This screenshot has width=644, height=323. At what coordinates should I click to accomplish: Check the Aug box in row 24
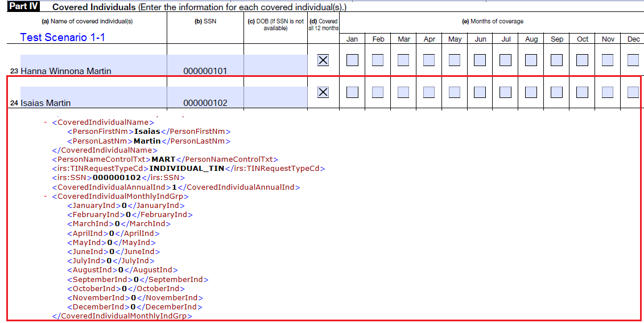531,92
